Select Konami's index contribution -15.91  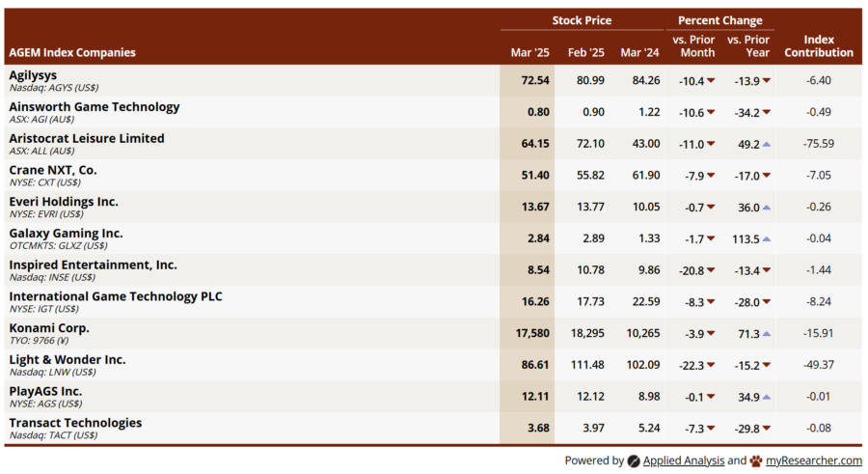[819, 334]
